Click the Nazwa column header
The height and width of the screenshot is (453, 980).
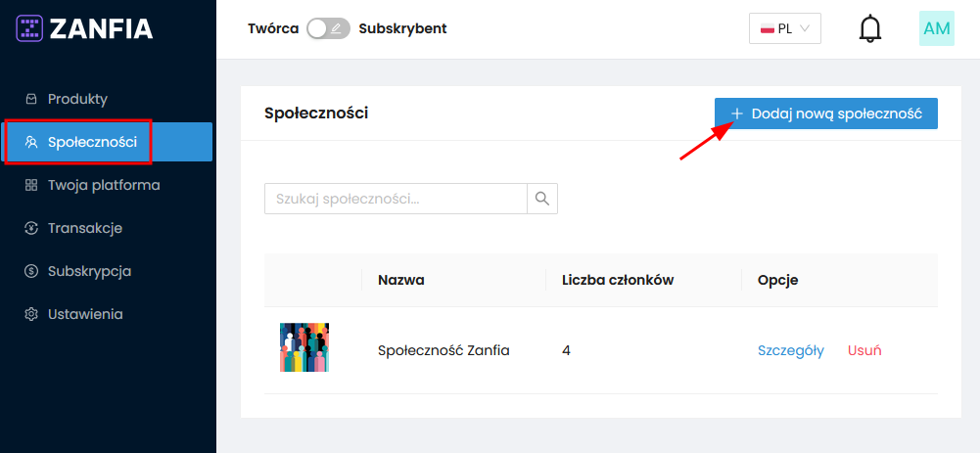coord(400,280)
